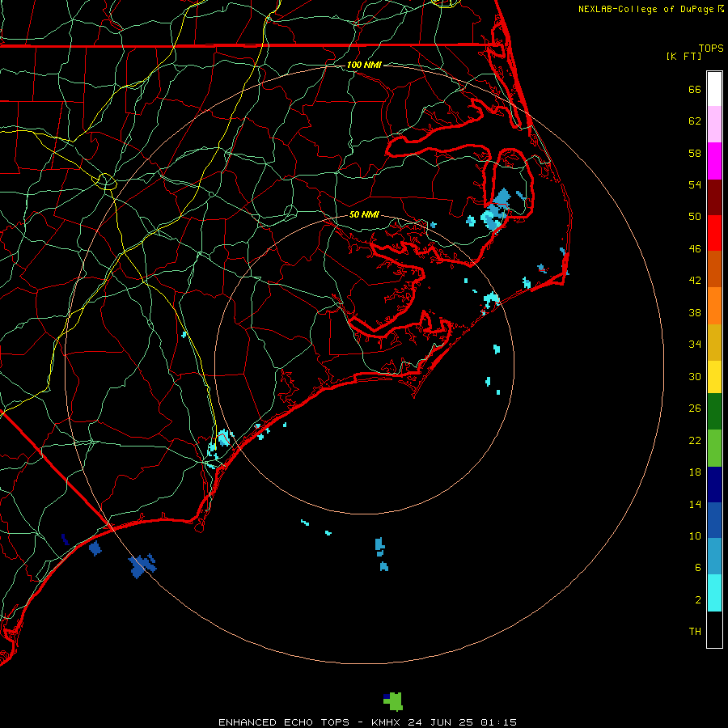Click the yellow 30 kft legend swatch
728x728 pixels.
714,377
